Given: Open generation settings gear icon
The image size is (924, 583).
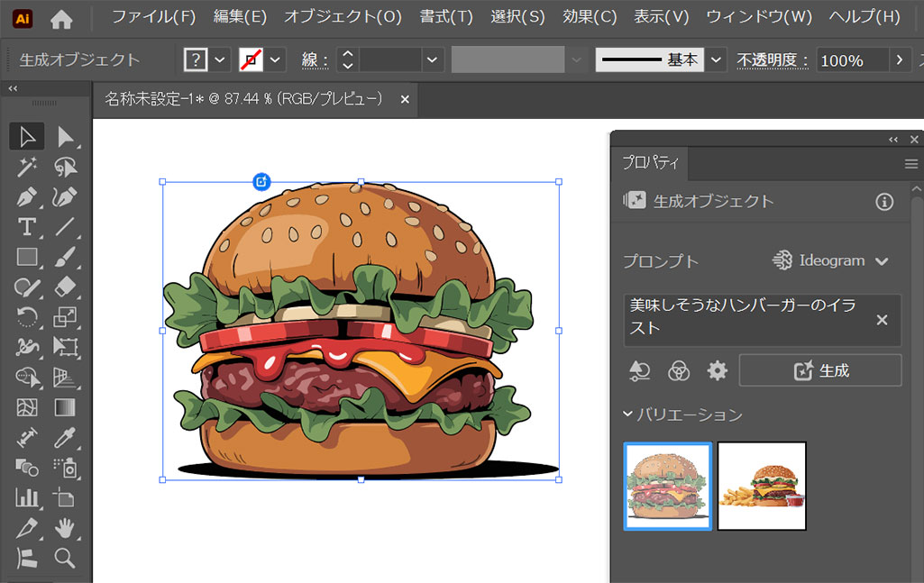Looking at the screenshot, I should coord(717,370).
